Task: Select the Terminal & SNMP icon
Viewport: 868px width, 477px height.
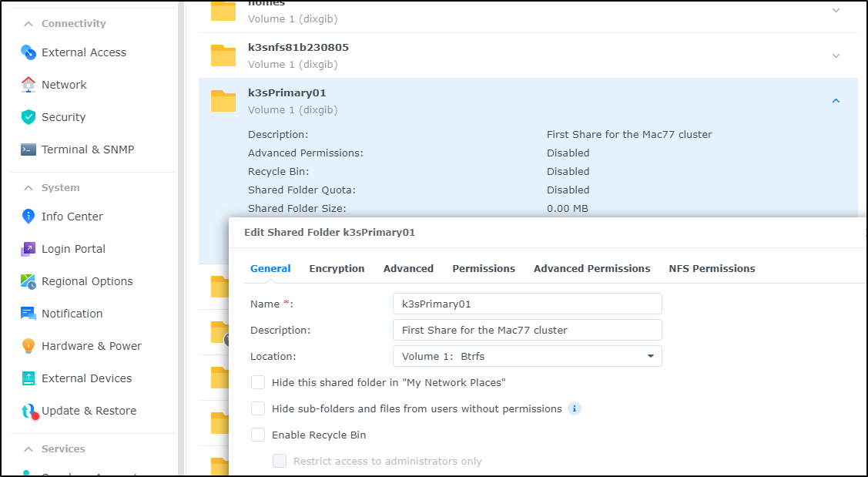Action: point(28,149)
